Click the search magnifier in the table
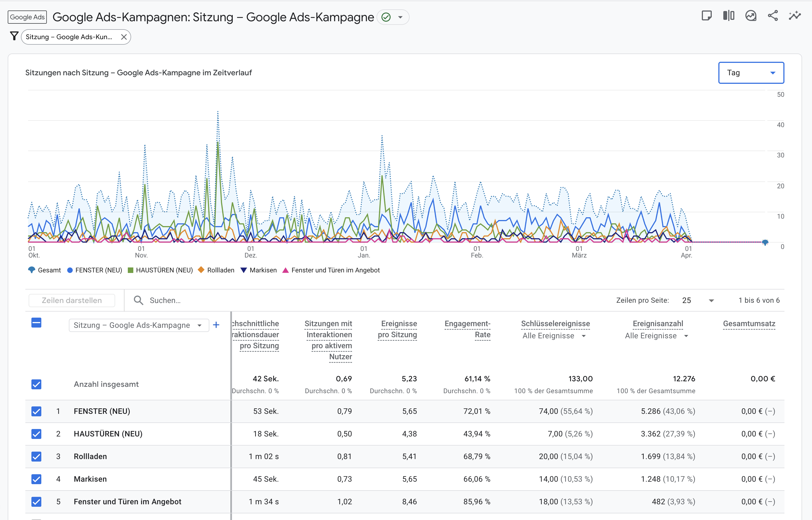812x520 pixels. (x=138, y=300)
